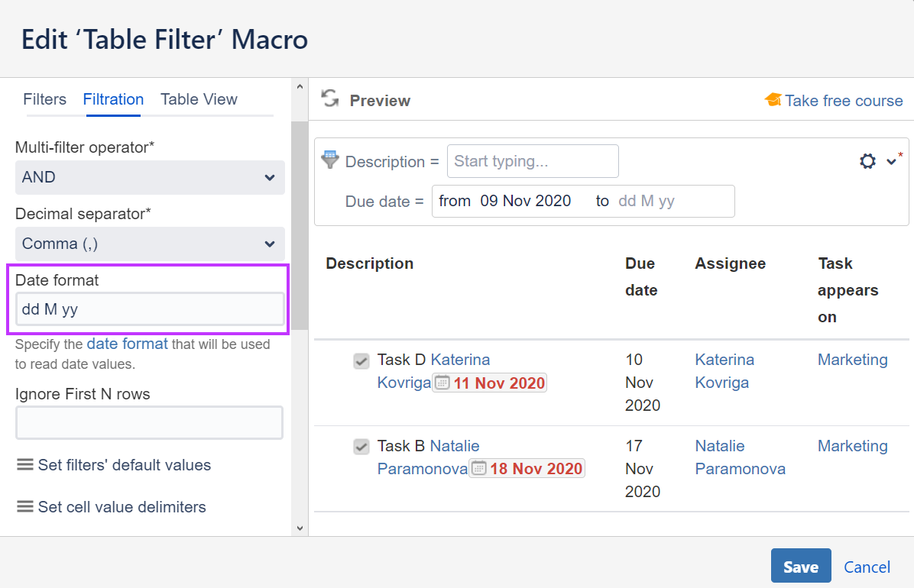Open the Multi-filter operator AND dropdown
The width and height of the screenshot is (914, 588).
tap(149, 177)
